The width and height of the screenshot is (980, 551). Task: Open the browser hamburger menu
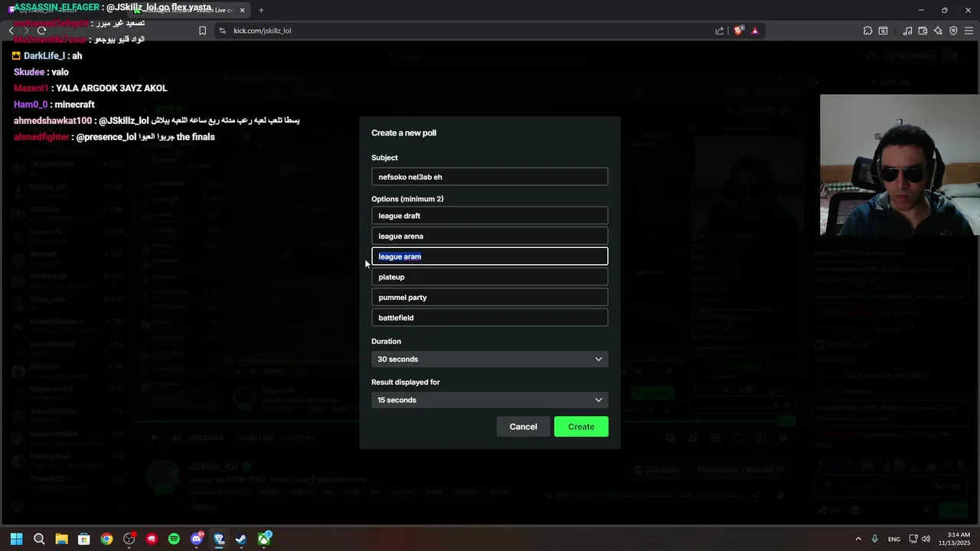coord(969,31)
